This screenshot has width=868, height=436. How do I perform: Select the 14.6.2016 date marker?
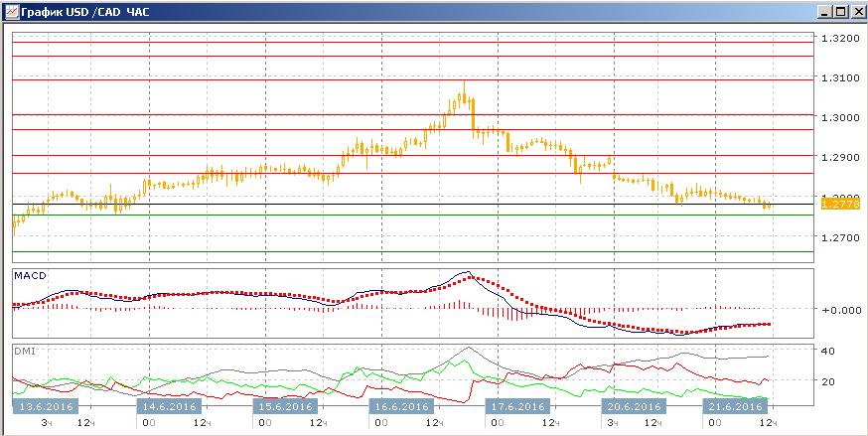tap(170, 406)
